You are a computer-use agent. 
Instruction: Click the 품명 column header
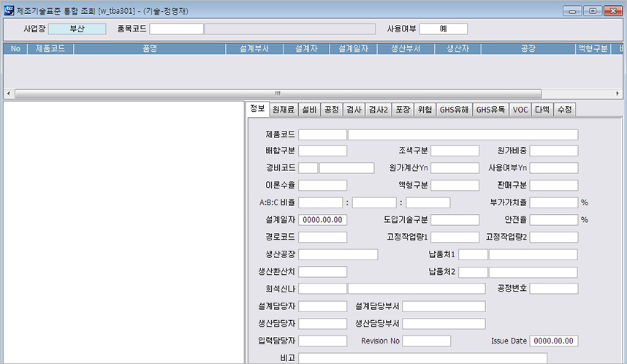click(x=150, y=48)
